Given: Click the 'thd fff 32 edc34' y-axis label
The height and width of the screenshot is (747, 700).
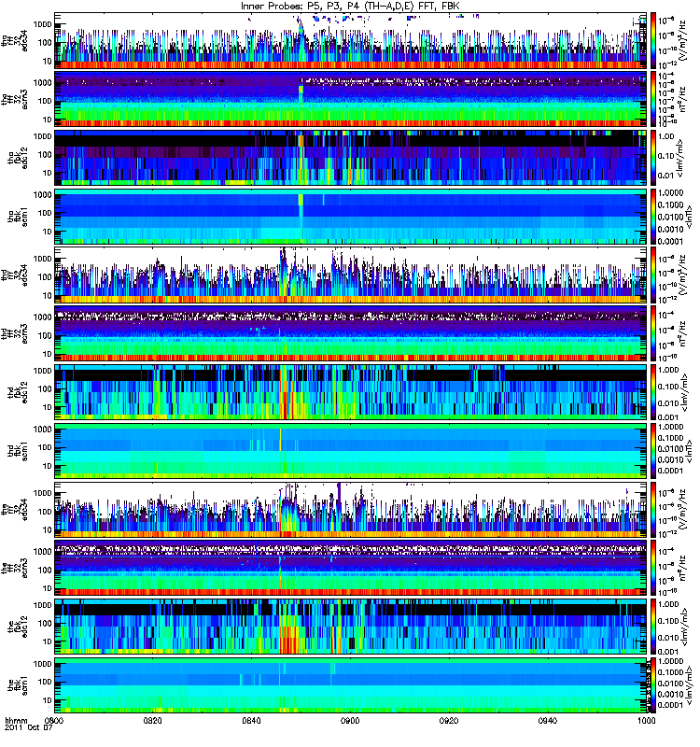Looking at the screenshot, I should click(x=14, y=275).
